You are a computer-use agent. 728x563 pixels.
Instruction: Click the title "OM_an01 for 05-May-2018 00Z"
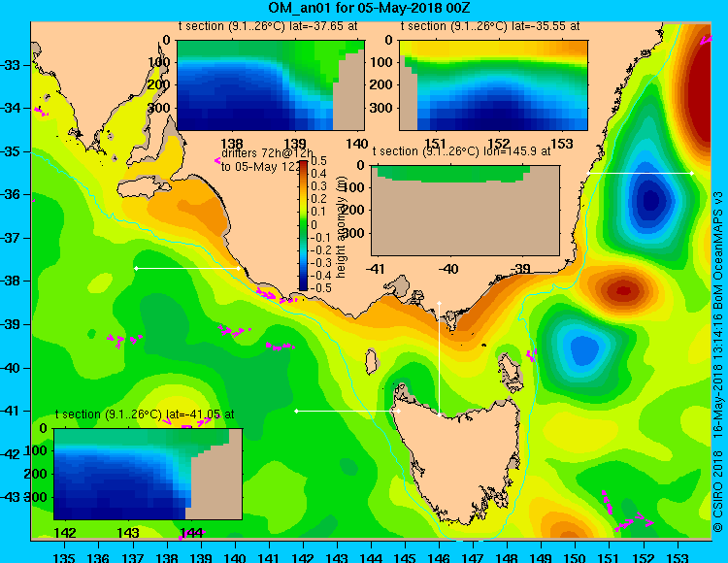(370, 8)
